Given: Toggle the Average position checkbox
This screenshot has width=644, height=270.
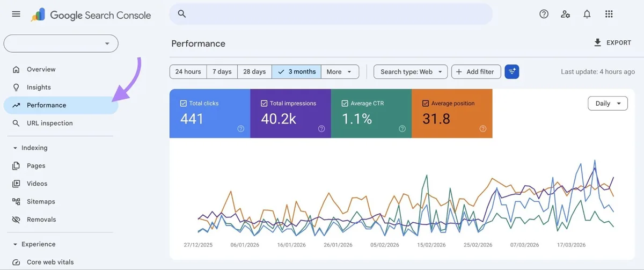Looking at the screenshot, I should point(426,103).
